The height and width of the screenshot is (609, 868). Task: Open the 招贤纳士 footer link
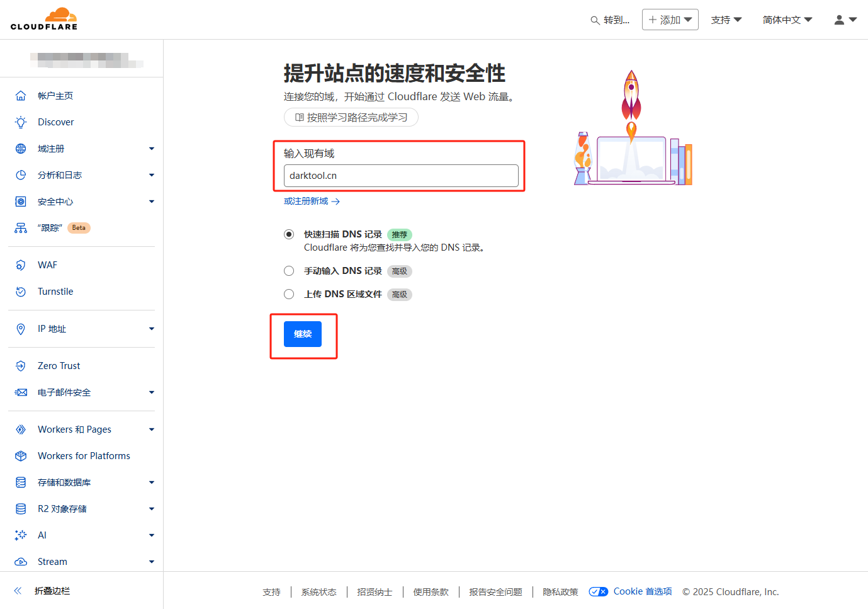375,592
